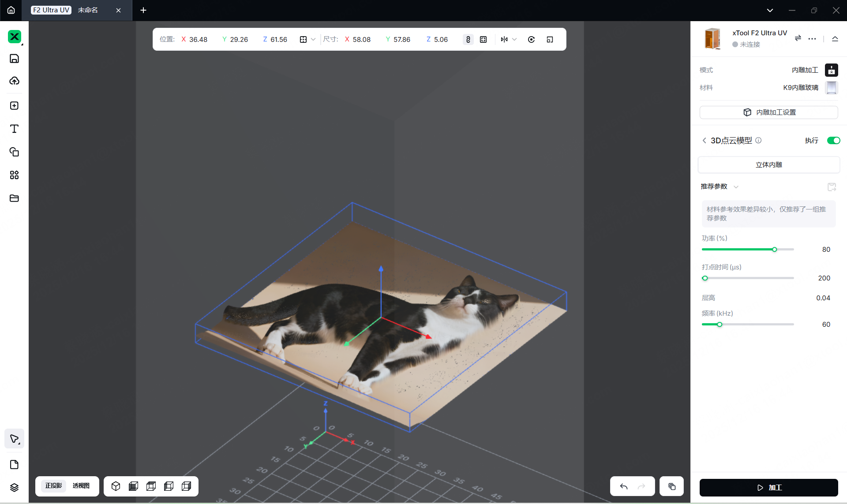847x504 pixels.
Task: Click the layers icon at bottom left
Action: tap(14, 487)
